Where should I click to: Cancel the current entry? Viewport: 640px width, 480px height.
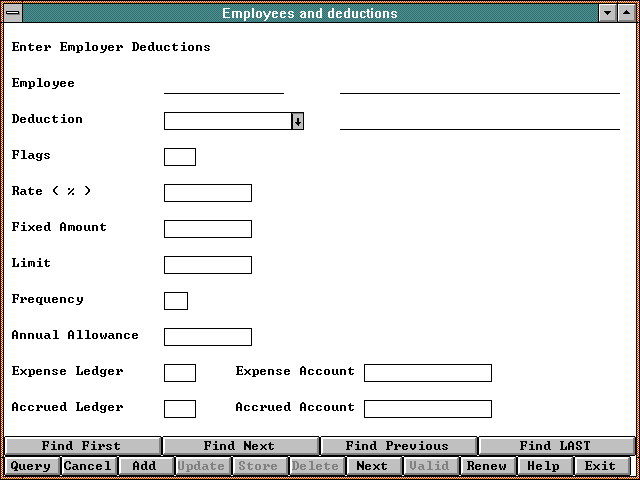click(x=88, y=466)
